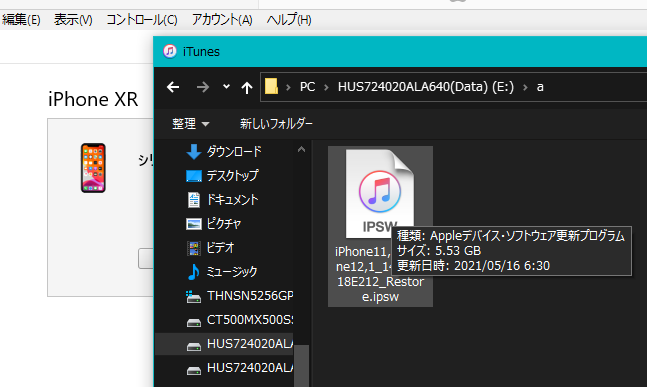
Task: Open the ヘルプ(H) menu
Action: [289, 19]
